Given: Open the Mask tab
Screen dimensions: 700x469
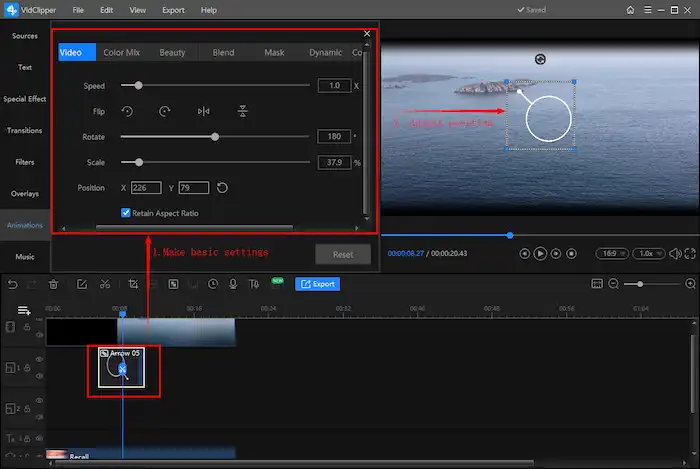Looking at the screenshot, I should pos(274,52).
